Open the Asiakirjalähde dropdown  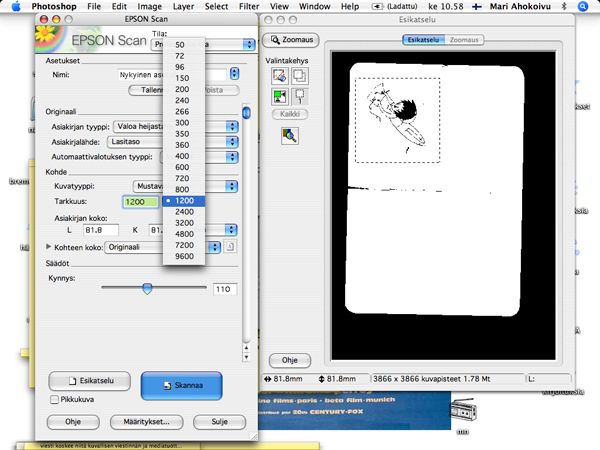tap(232, 142)
